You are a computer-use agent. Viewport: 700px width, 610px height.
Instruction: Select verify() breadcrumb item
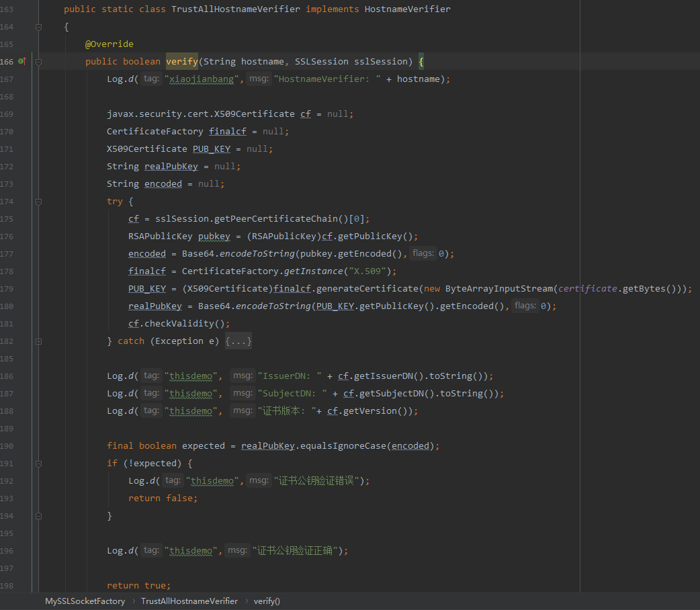(x=267, y=601)
